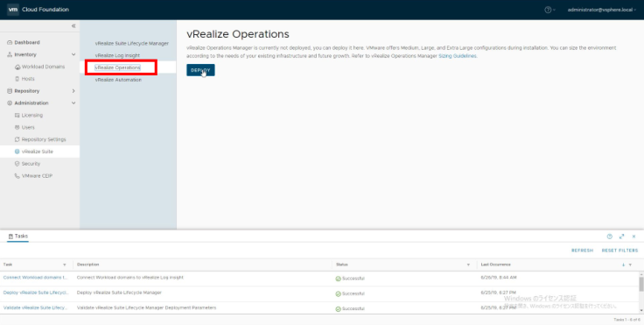Click RESET FILTERS in Tasks panel

pos(619,251)
